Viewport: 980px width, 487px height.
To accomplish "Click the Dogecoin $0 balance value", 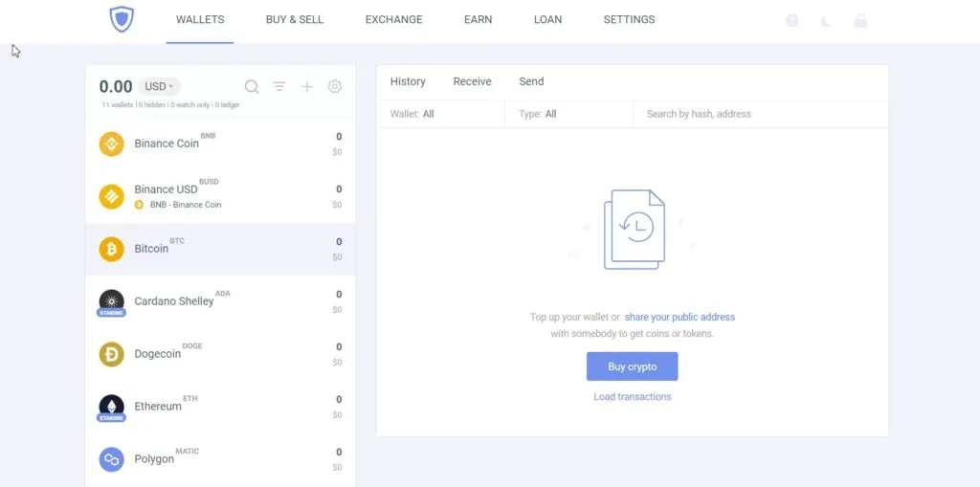I will coord(338,362).
